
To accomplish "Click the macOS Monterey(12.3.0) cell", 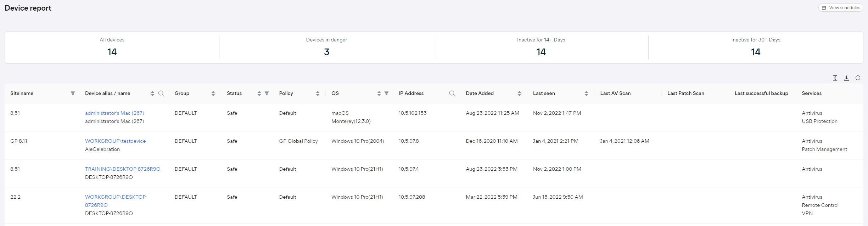I will pos(351,117).
